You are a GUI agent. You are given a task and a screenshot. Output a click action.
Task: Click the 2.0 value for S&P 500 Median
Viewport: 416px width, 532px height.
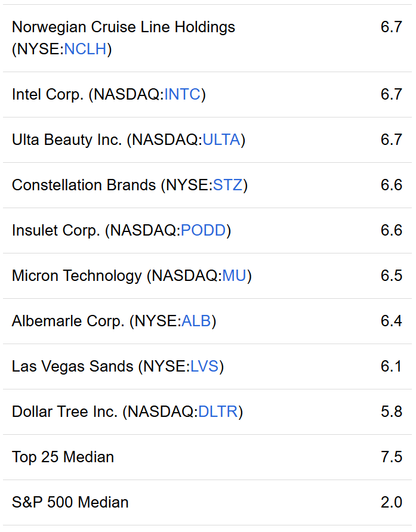click(x=391, y=503)
